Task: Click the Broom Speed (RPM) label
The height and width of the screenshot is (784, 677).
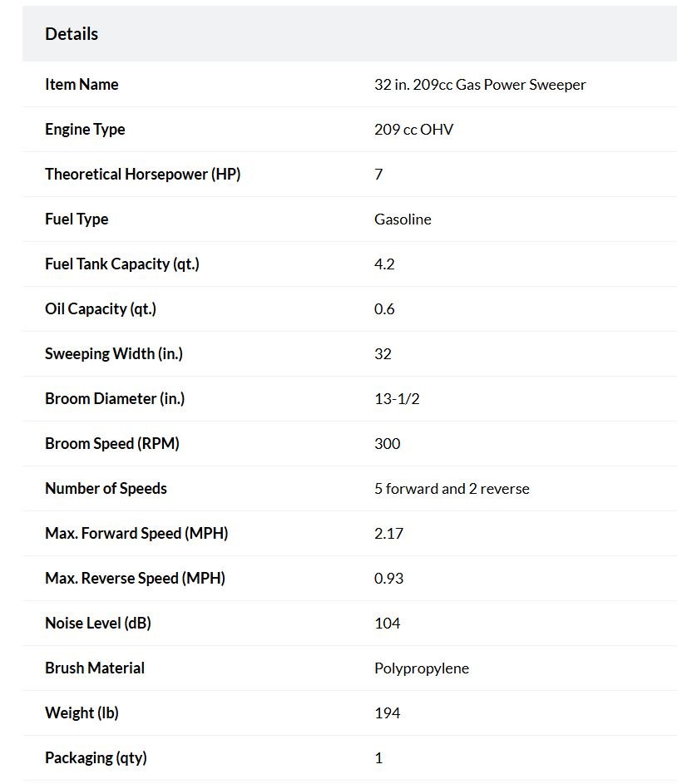Action: [x=112, y=444]
